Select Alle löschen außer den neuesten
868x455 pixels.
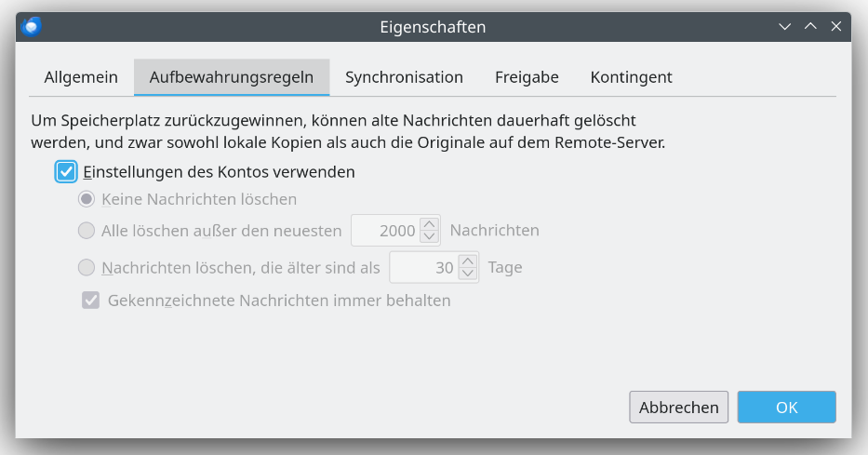click(87, 231)
